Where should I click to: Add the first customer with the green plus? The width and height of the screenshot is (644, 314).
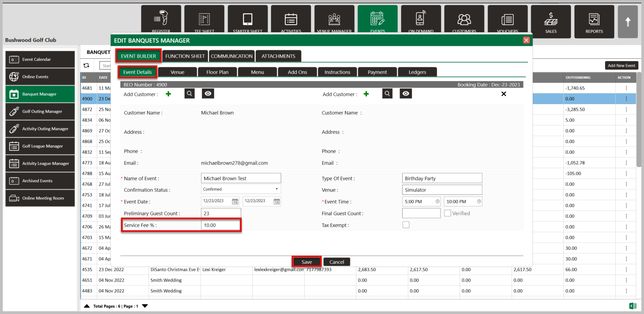(x=168, y=94)
